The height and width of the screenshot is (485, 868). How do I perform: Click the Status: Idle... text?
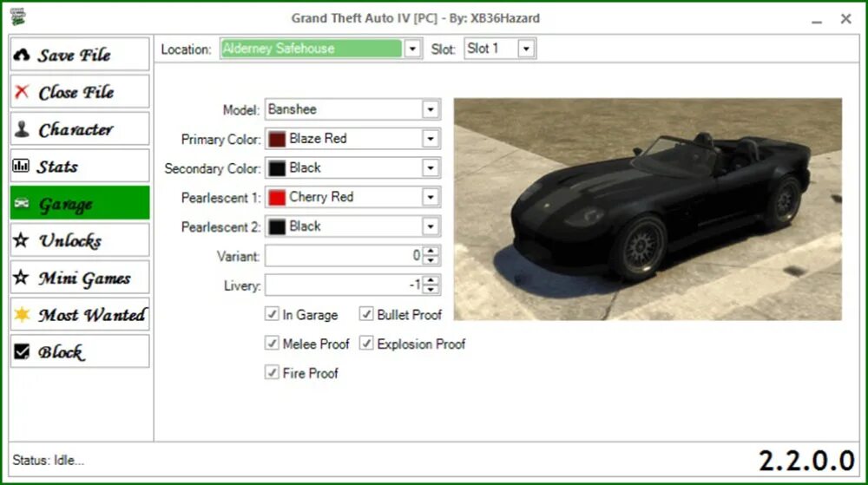(x=48, y=460)
